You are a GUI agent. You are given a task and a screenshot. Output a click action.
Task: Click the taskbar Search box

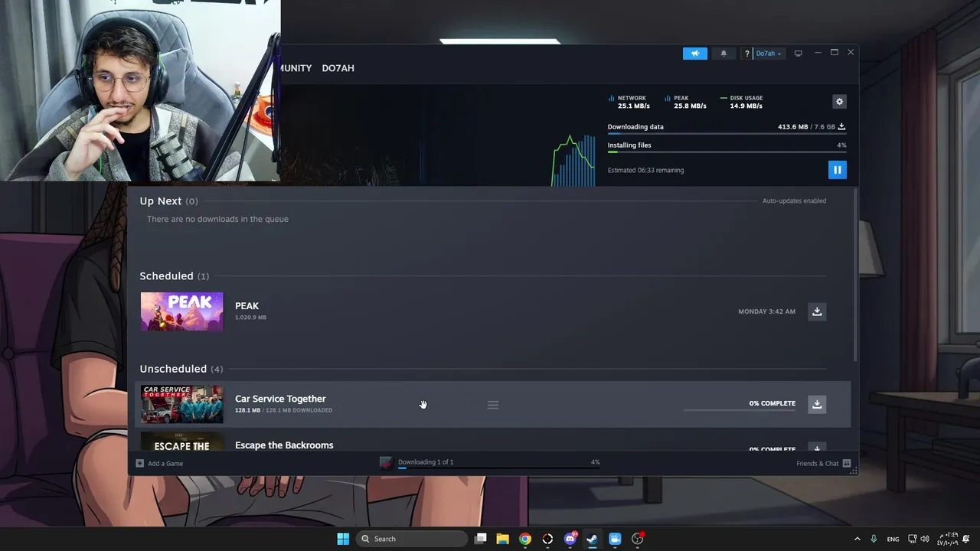click(x=412, y=539)
